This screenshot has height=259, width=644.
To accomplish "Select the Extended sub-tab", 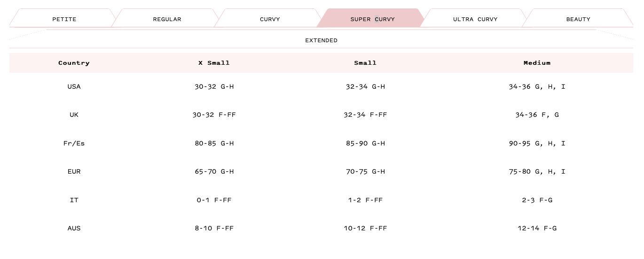I will (x=321, y=40).
